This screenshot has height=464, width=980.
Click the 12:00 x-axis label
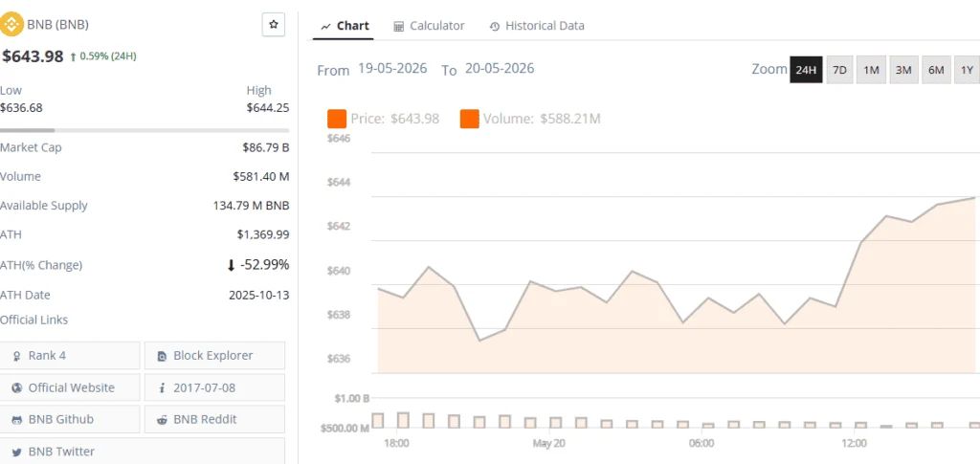click(854, 443)
